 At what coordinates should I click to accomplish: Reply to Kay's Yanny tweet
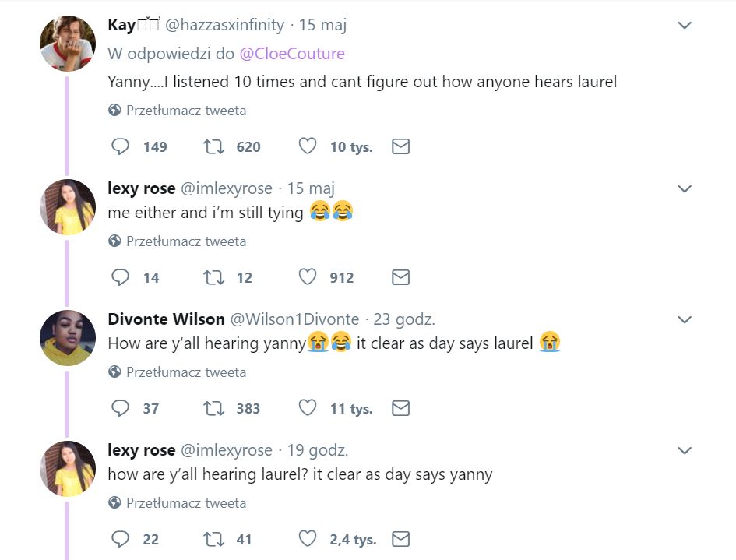point(121,146)
